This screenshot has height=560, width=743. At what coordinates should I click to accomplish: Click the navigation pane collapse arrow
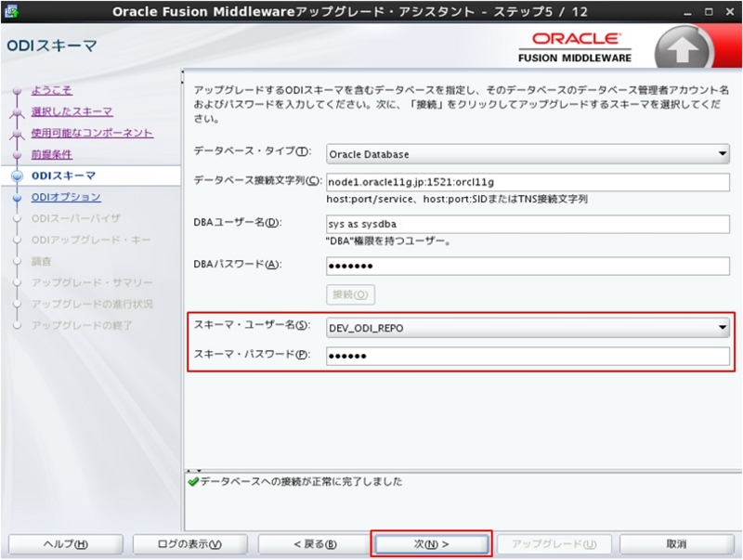[x=182, y=77]
